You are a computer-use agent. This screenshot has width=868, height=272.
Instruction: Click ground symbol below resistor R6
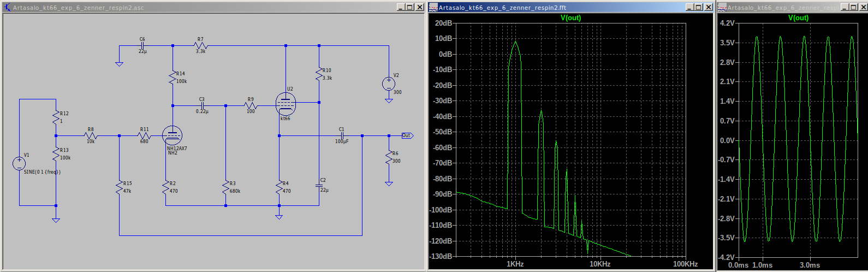(x=389, y=184)
